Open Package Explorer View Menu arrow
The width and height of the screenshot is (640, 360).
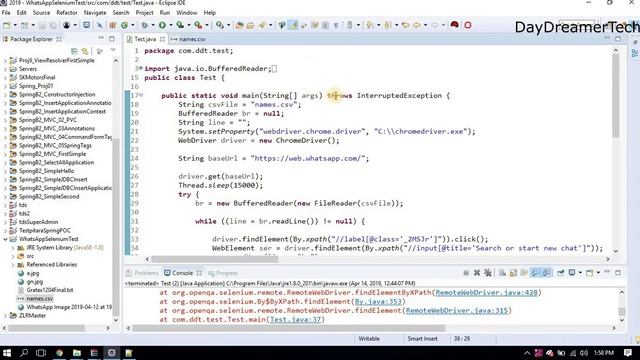[x=113, y=50]
